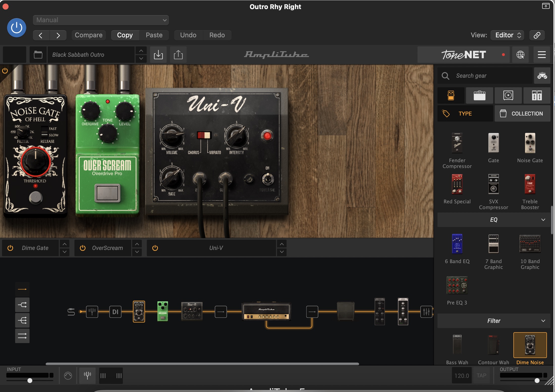Flip the Noise Gate Fast/Slow release switch
This screenshot has height=392, width=555.
(44, 131)
